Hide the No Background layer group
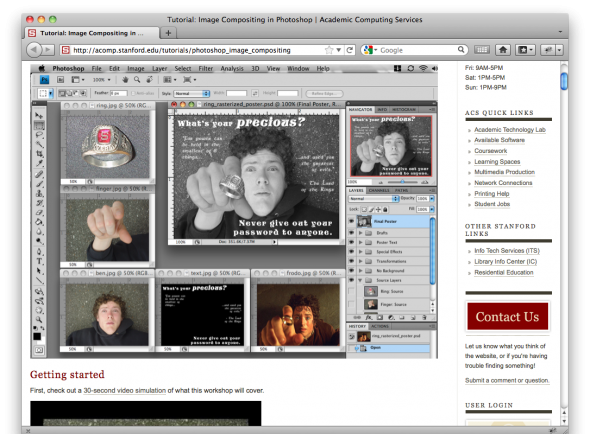This screenshot has width=590, height=434. (351, 270)
